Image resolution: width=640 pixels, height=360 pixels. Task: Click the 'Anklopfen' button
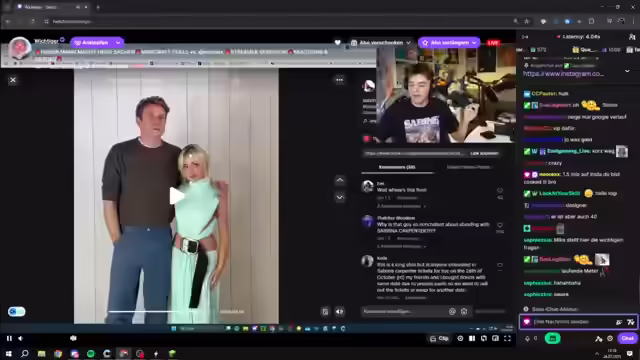(97, 42)
